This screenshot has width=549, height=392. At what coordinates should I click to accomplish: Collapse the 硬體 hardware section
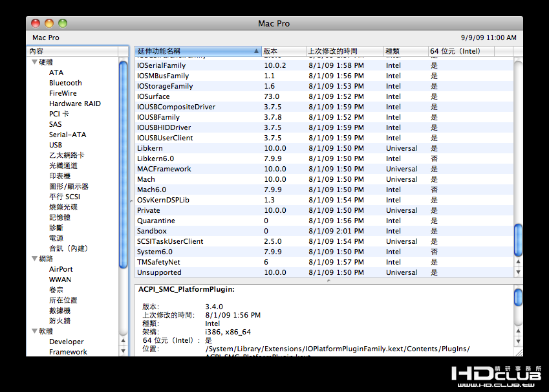click(34, 62)
